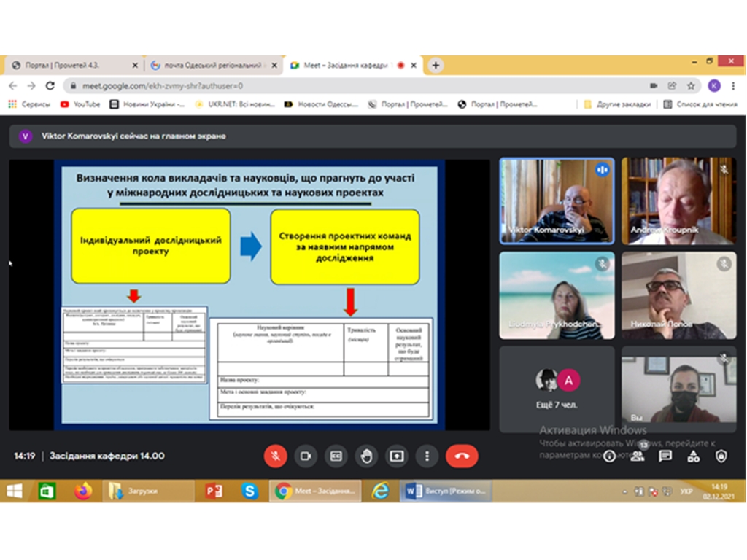Open the chat panel icon

click(665, 456)
